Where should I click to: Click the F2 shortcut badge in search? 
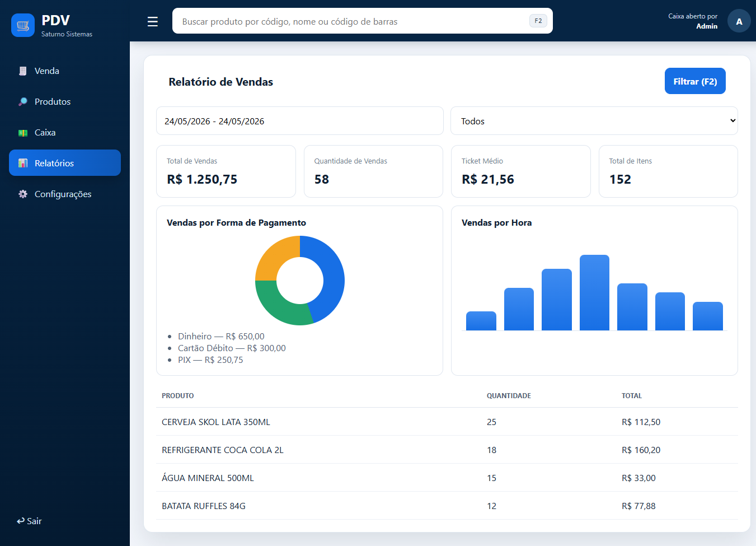(x=538, y=21)
